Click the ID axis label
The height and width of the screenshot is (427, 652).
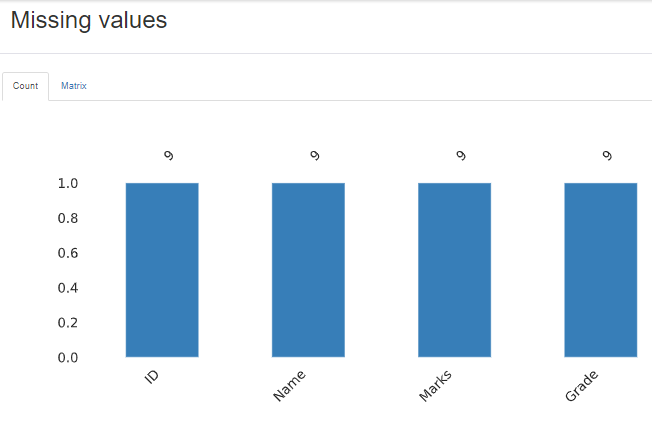[152, 377]
